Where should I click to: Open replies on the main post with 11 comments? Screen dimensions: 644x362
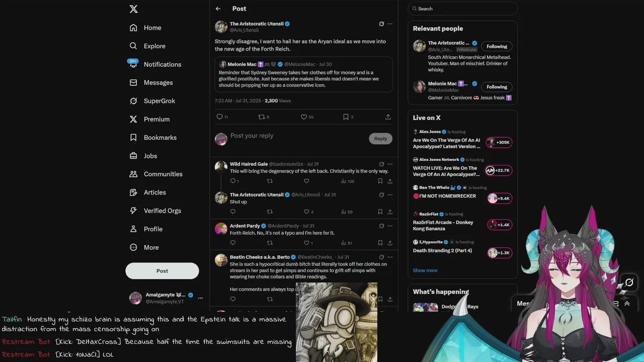click(219, 117)
